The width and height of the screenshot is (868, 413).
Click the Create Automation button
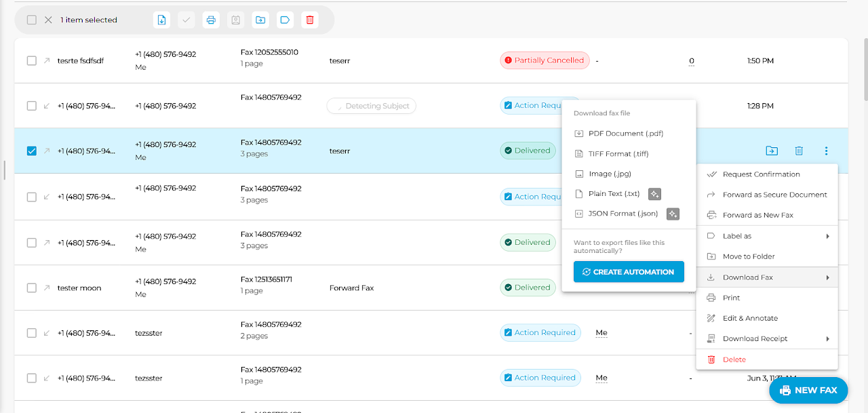[x=629, y=272]
